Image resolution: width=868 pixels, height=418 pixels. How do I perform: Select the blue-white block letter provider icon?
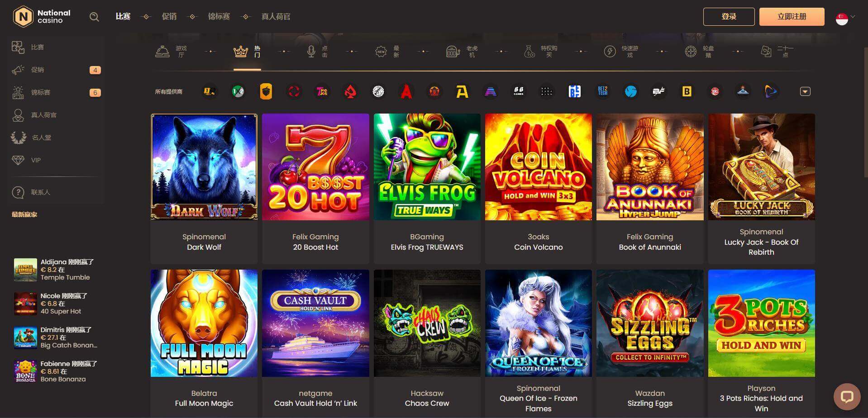tap(575, 91)
